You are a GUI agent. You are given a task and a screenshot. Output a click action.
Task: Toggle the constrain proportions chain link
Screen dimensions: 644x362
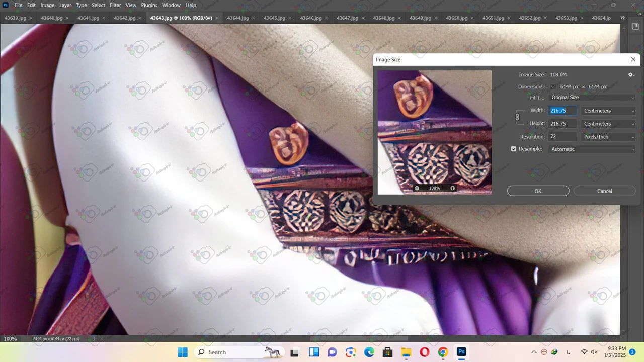pyautogui.click(x=517, y=117)
